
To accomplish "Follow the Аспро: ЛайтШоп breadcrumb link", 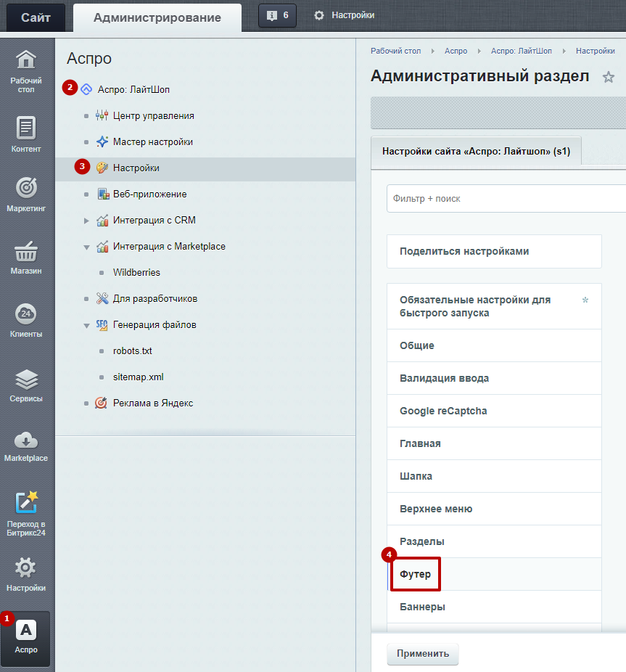I will [521, 51].
